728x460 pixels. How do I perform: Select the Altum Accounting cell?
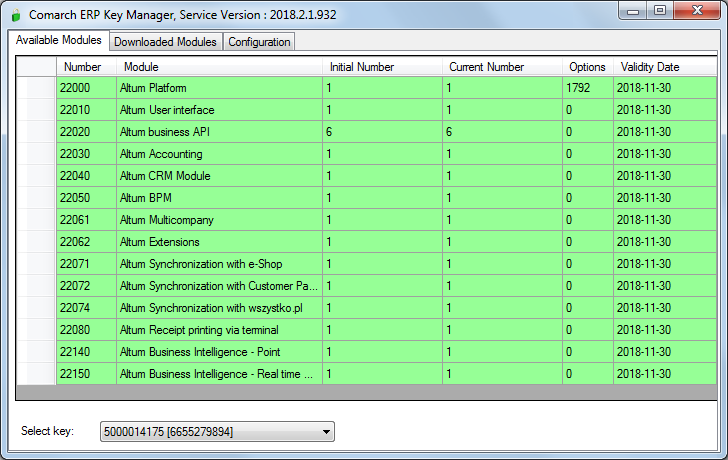pyautogui.click(x=219, y=154)
